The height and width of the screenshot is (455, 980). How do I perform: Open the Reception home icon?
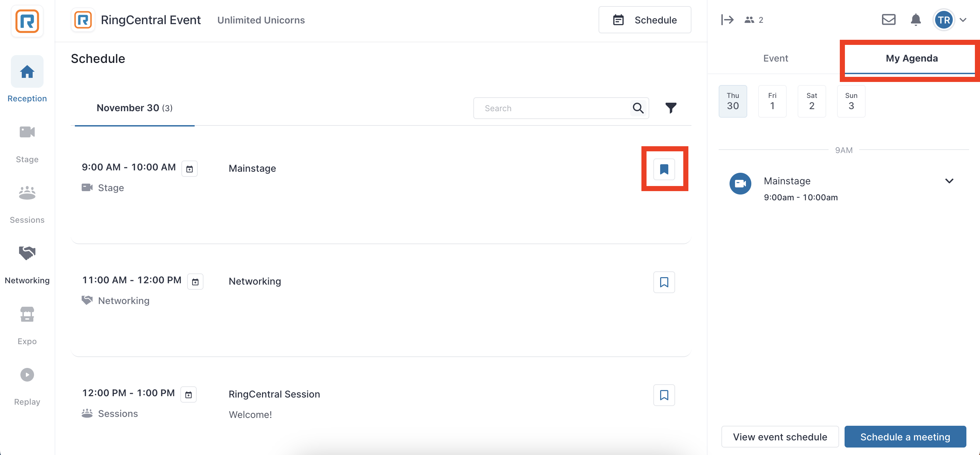(27, 71)
